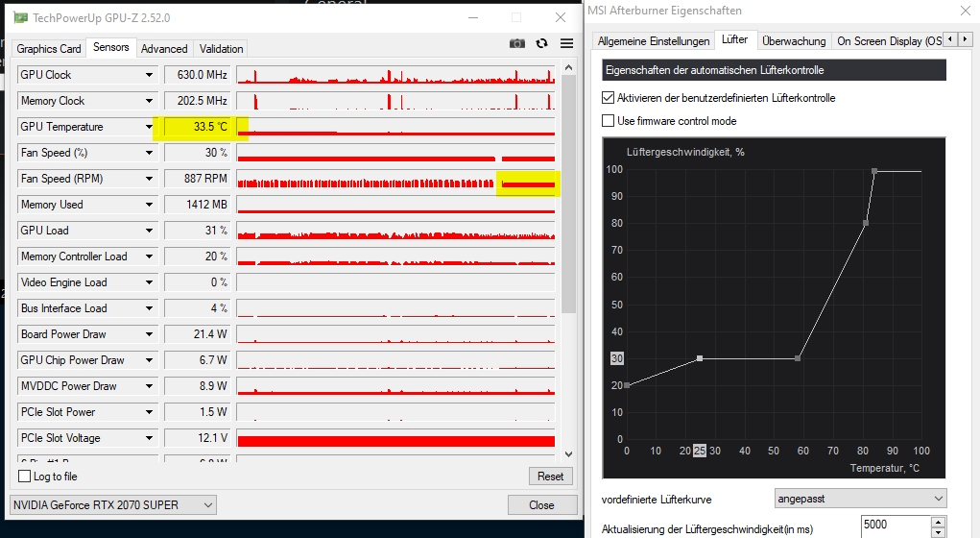The width and height of the screenshot is (980, 538).
Task: Click the PCIe Slot Voltage history graph
Action: [x=395, y=438]
